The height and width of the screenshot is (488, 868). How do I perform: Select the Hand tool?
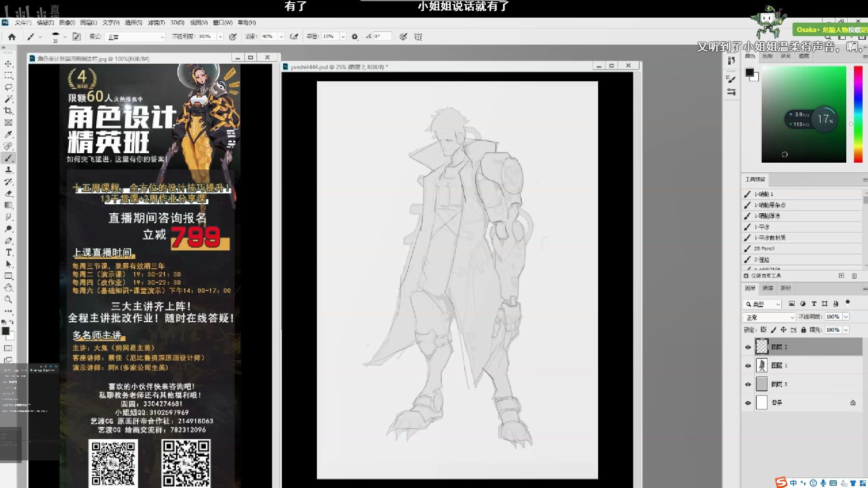(x=9, y=287)
